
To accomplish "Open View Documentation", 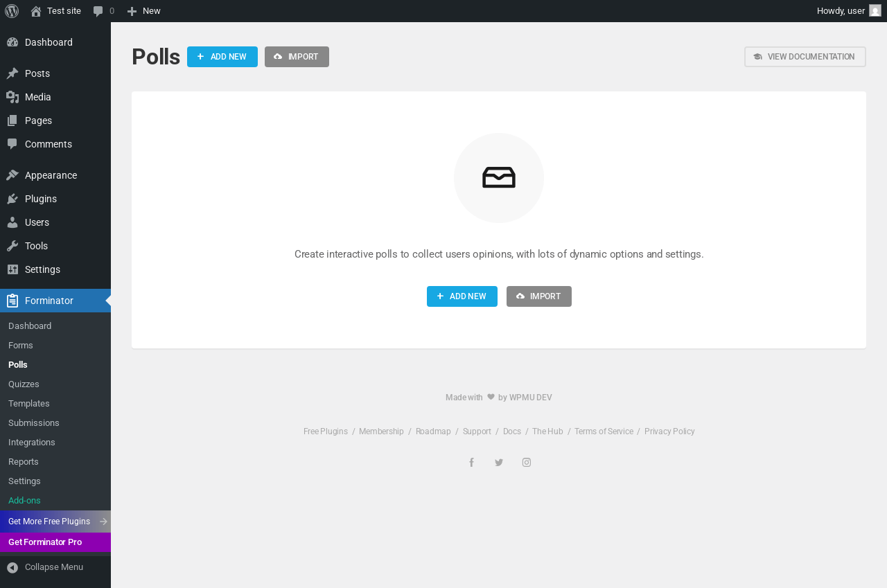I will click(805, 57).
